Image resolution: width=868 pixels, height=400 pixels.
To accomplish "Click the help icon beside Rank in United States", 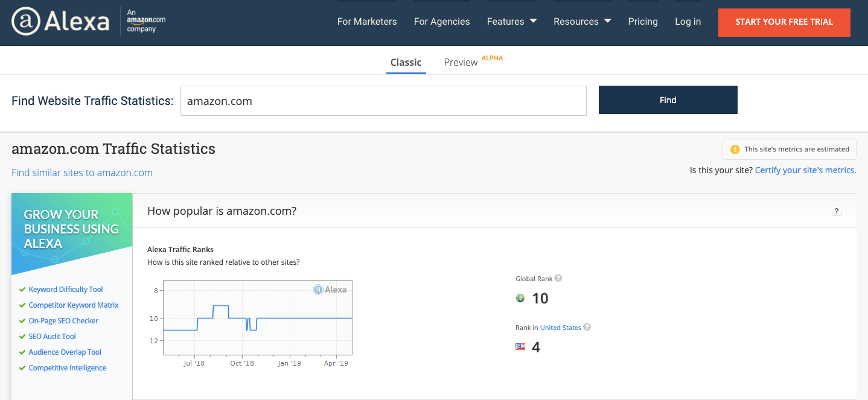I will tap(587, 327).
